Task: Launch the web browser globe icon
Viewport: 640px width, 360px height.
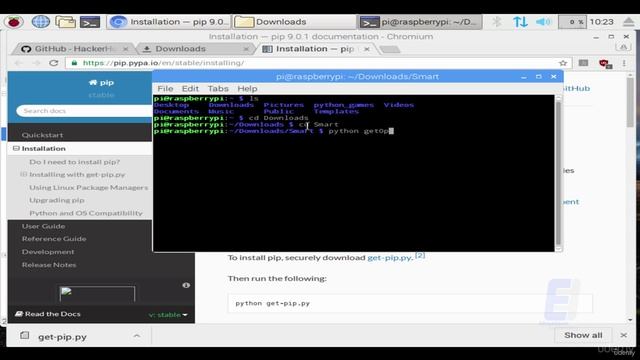Action: tap(40, 22)
